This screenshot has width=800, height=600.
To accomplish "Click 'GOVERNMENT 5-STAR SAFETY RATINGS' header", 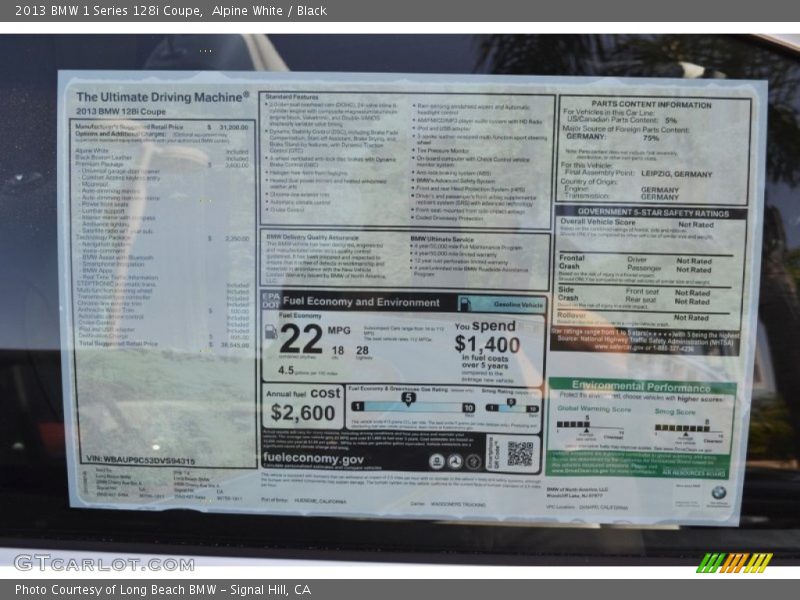I will (653, 212).
